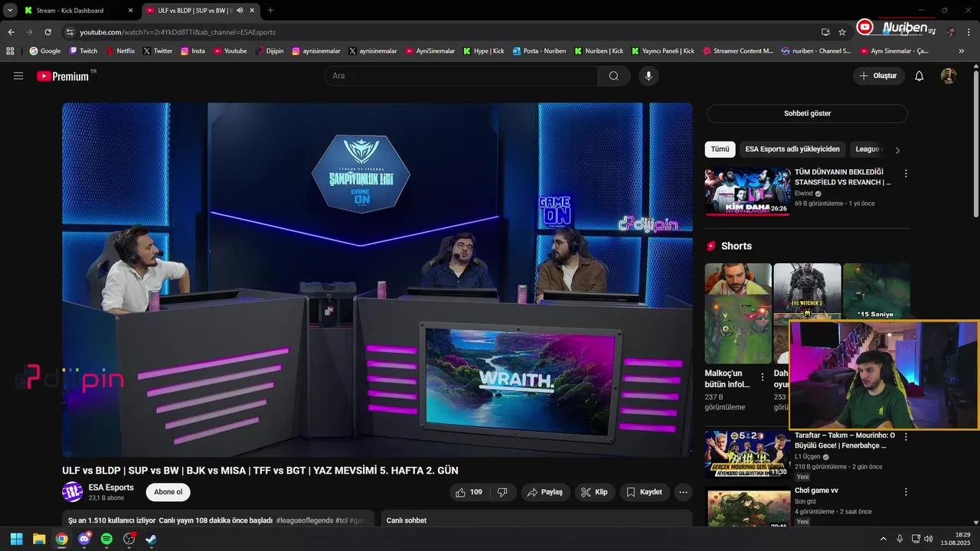Viewport: 980px width, 551px height.
Task: Click the search magnifier button
Action: [x=614, y=76]
